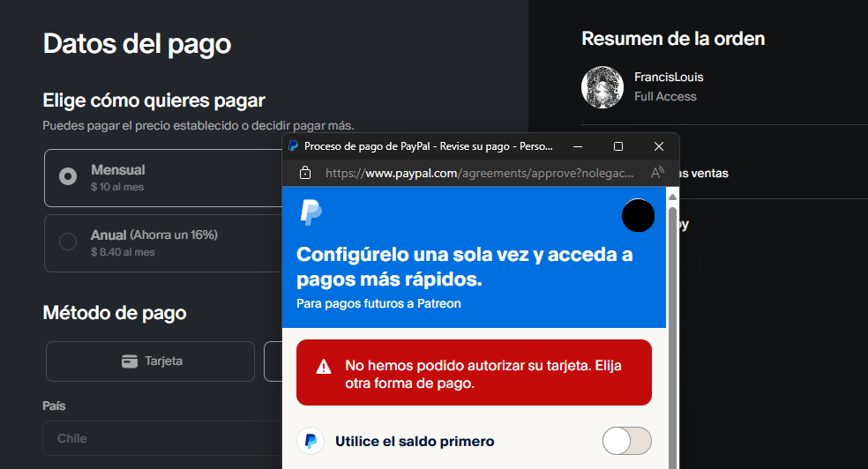
Task: Click the Full Access tier label
Action: point(665,96)
